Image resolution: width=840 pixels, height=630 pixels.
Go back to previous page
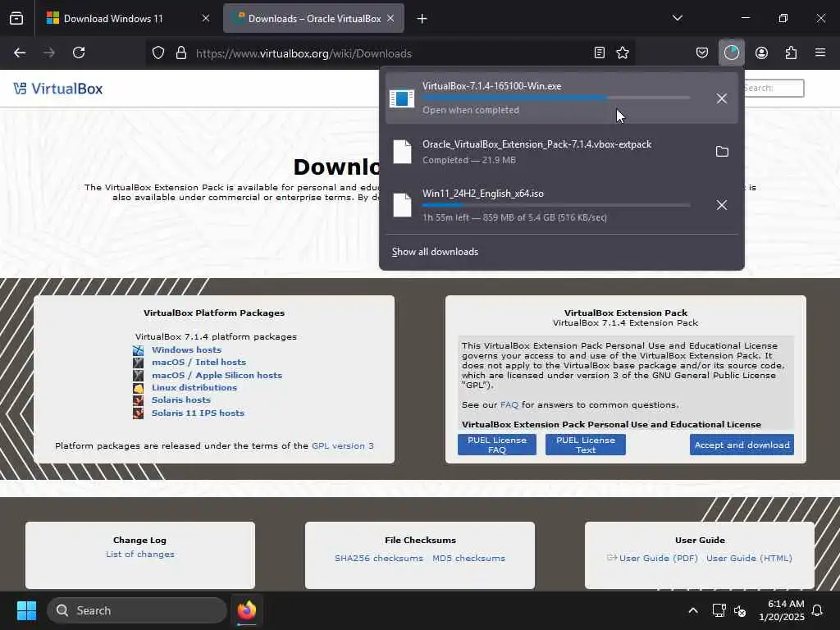pyautogui.click(x=20, y=53)
